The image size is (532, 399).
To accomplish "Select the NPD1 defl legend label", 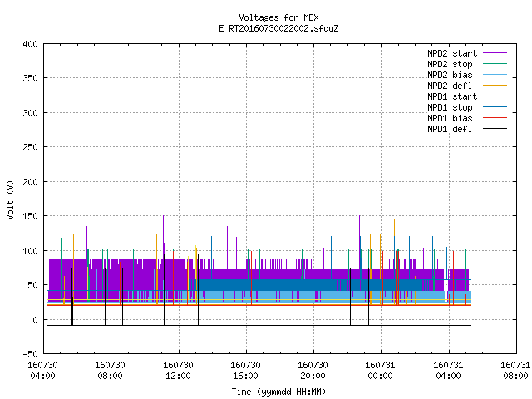I will 450,129.
